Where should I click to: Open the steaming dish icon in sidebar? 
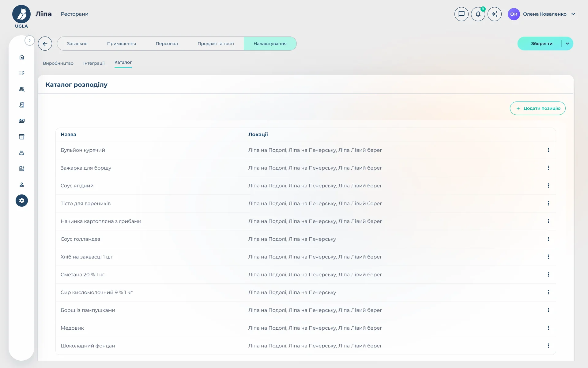point(22,153)
